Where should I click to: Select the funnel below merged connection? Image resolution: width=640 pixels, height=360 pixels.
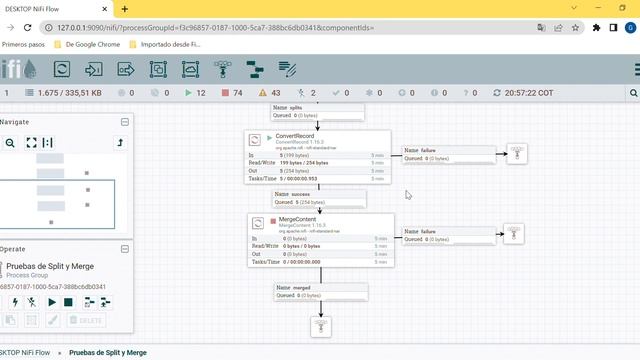321,327
